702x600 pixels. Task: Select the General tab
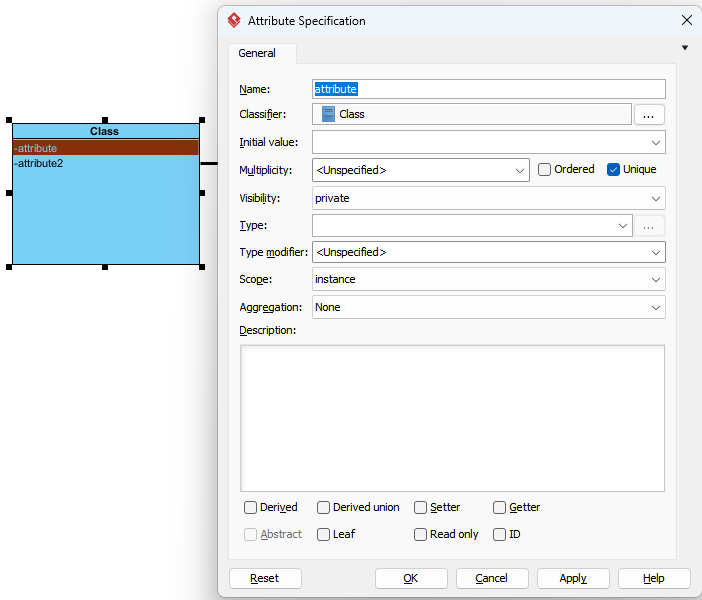(x=257, y=53)
